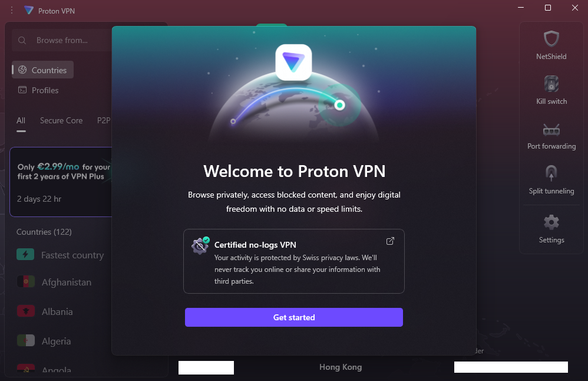588x381 pixels.
Task: Click the Proton VPN logo in title bar
Action: coord(29,10)
